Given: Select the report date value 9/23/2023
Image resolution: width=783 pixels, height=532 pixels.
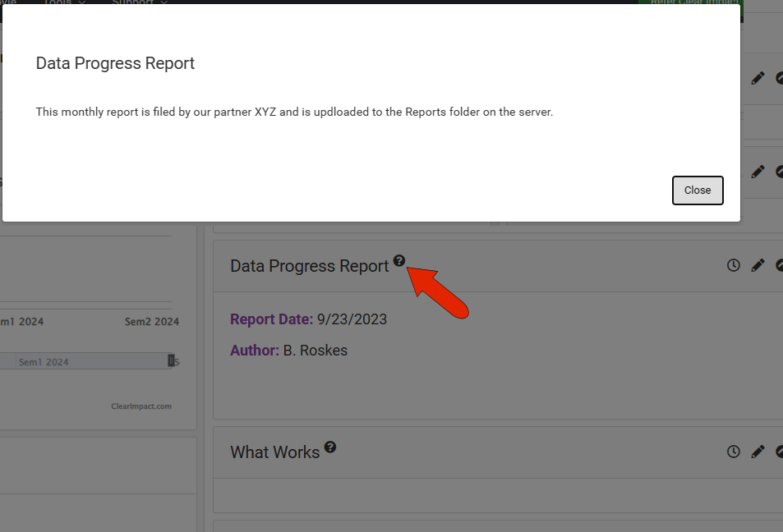Looking at the screenshot, I should 352,319.
